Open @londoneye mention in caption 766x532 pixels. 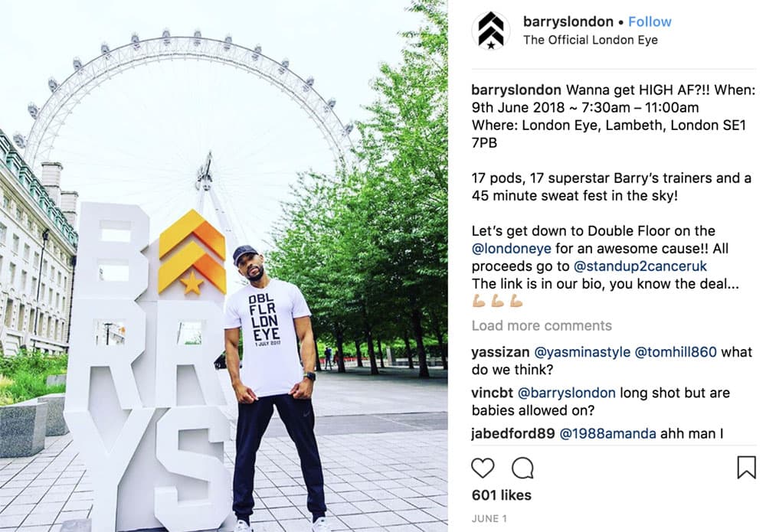(x=512, y=249)
